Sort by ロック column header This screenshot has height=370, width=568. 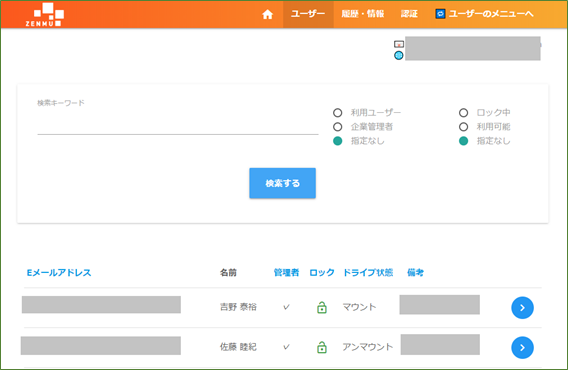click(x=322, y=273)
